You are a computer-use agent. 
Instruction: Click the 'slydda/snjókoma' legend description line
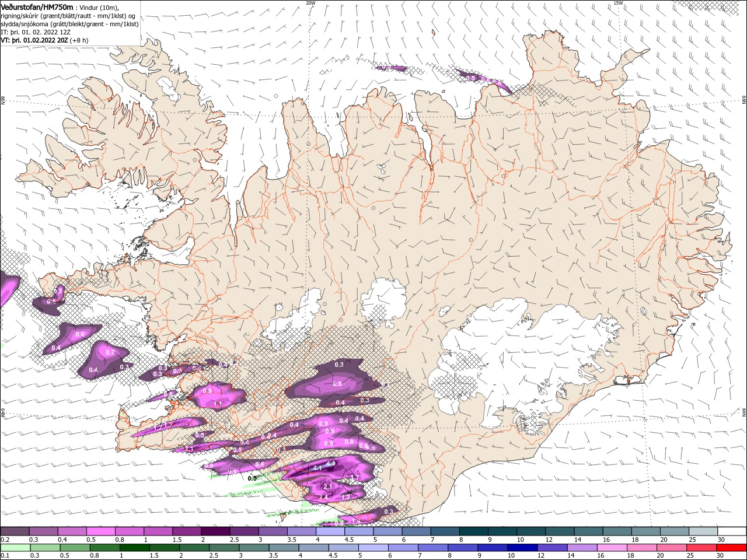tap(69, 24)
